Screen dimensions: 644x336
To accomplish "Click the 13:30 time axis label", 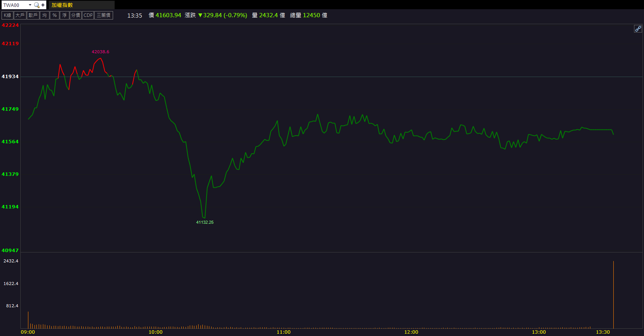I will [x=603, y=332].
